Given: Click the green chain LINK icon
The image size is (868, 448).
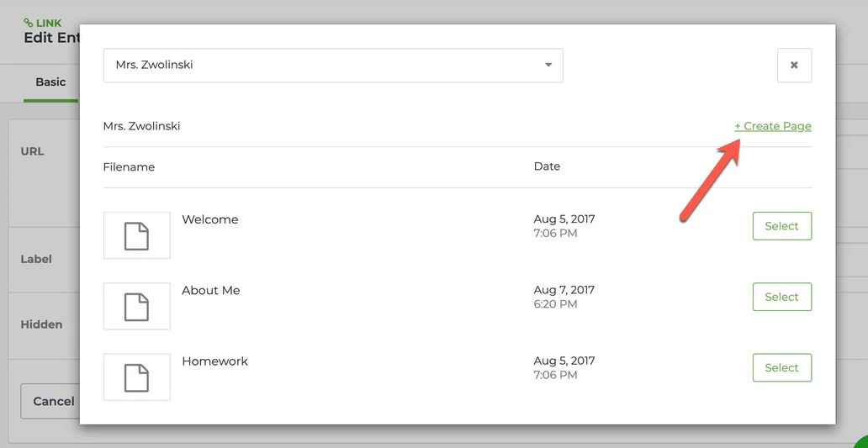Looking at the screenshot, I should [x=29, y=23].
